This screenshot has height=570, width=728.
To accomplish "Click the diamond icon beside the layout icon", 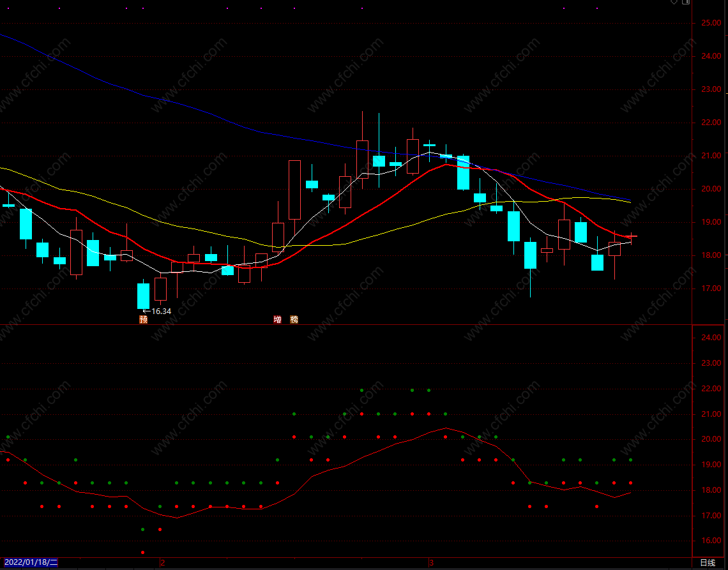I will [674, 2].
